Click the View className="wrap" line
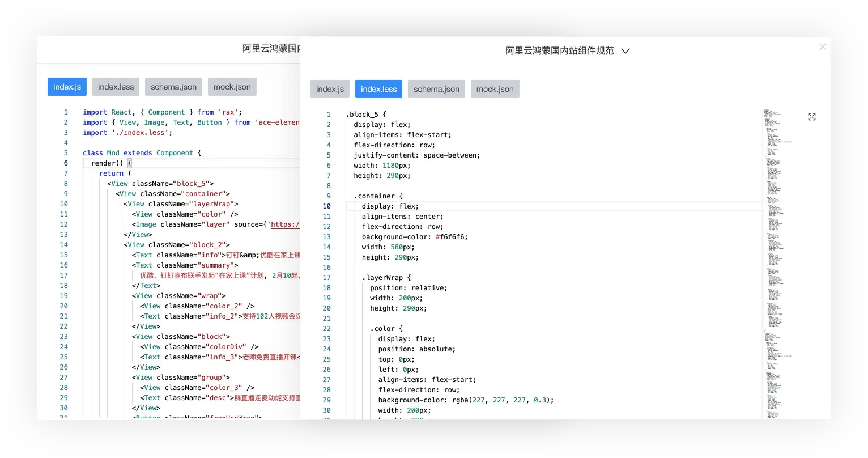Image resolution: width=868 pixels, height=458 pixels. 179,296
